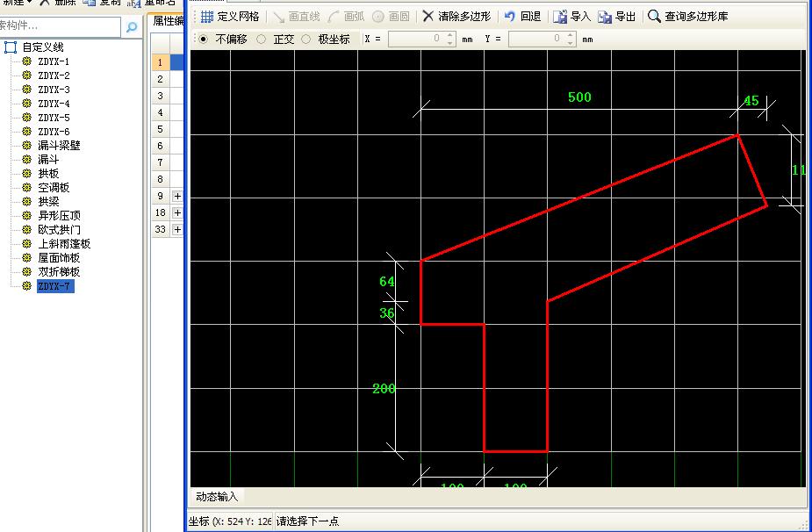
Task: Select the 空调板 tree item
Action: 54,188
